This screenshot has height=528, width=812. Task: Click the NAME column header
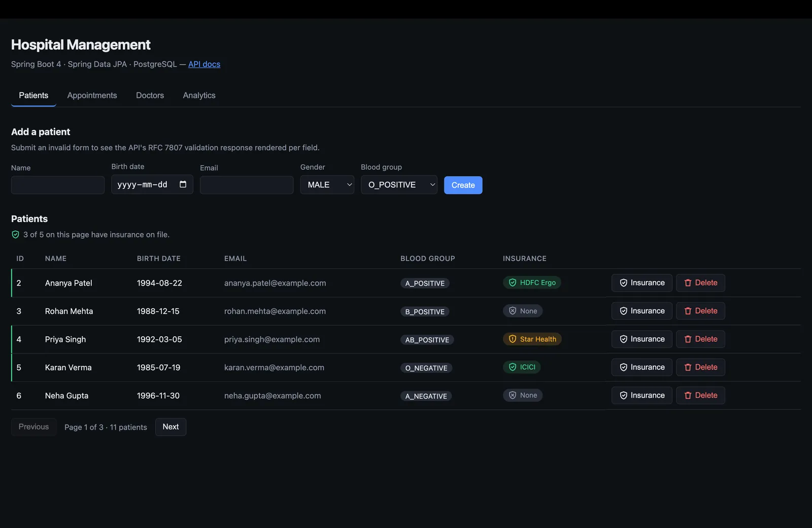point(56,259)
